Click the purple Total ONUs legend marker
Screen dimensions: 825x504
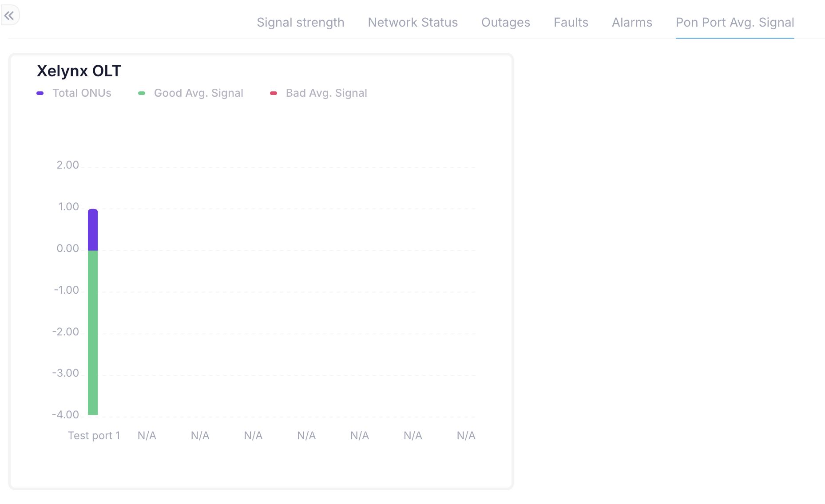(x=40, y=93)
